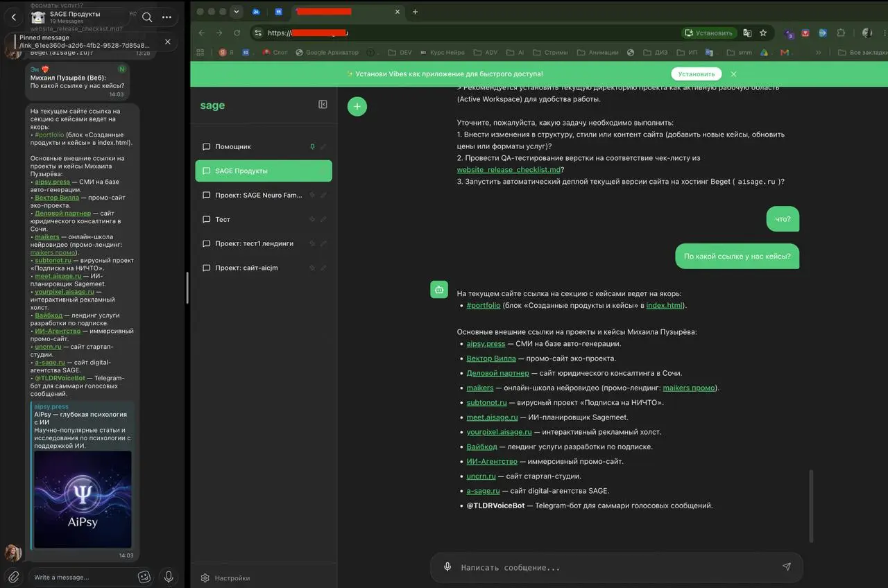Screen dimensions: 888x588
Task: Click the Установить button in the address bar
Action: click(x=708, y=33)
